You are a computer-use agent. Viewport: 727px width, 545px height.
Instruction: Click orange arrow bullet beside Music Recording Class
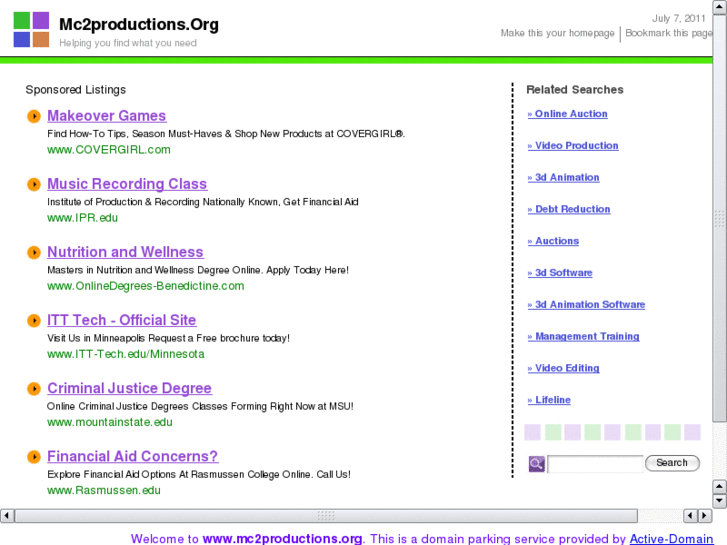point(34,184)
